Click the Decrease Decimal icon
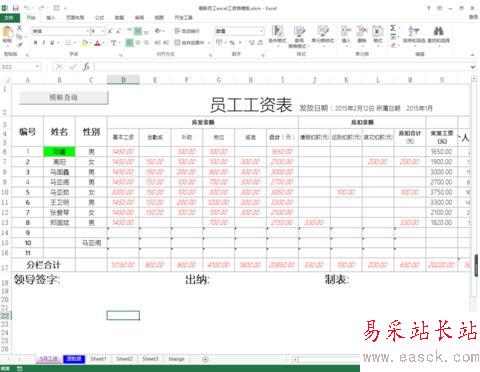 [260, 42]
